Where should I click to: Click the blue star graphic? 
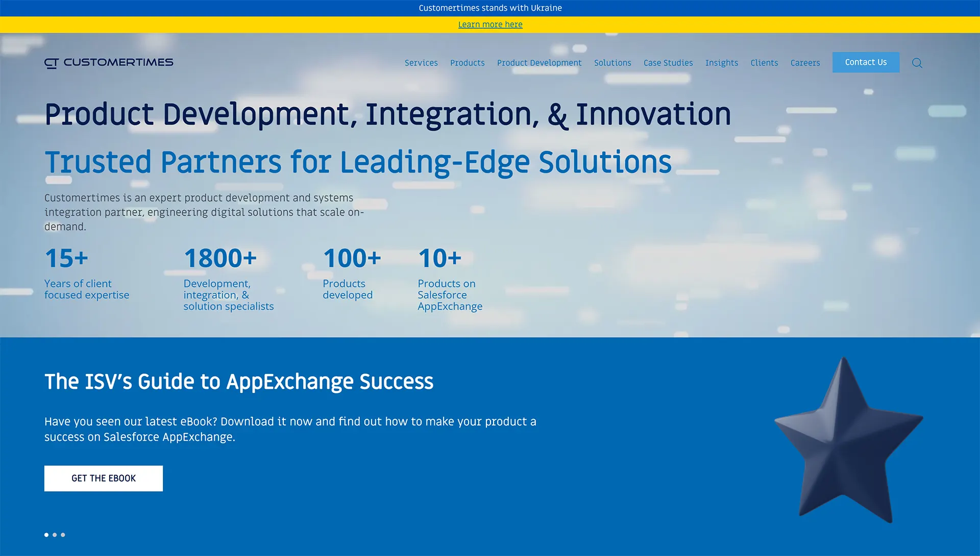[848, 440]
